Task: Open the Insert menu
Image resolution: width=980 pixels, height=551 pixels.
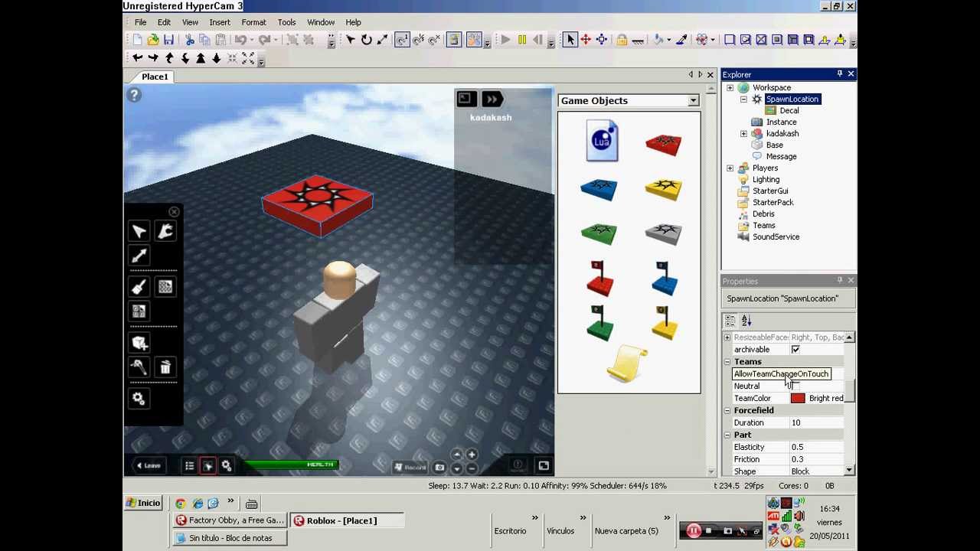Action: 220,22
